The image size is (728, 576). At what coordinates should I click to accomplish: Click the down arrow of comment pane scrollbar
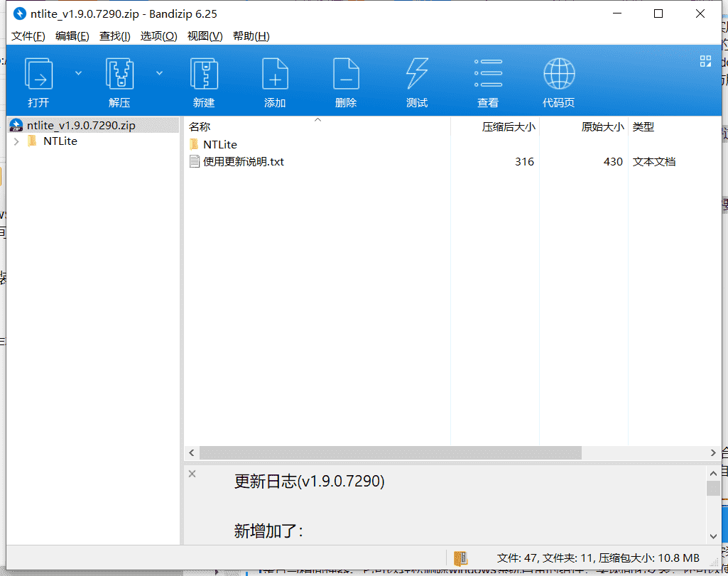tap(713, 536)
